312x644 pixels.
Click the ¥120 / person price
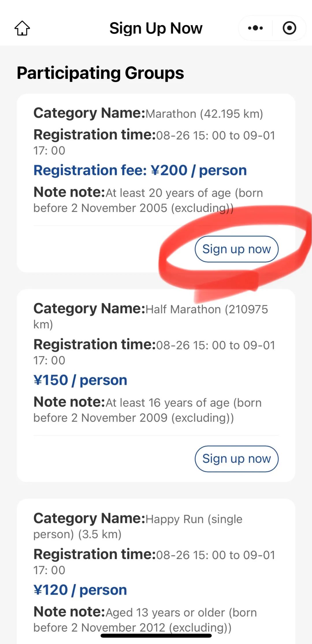[x=80, y=590]
